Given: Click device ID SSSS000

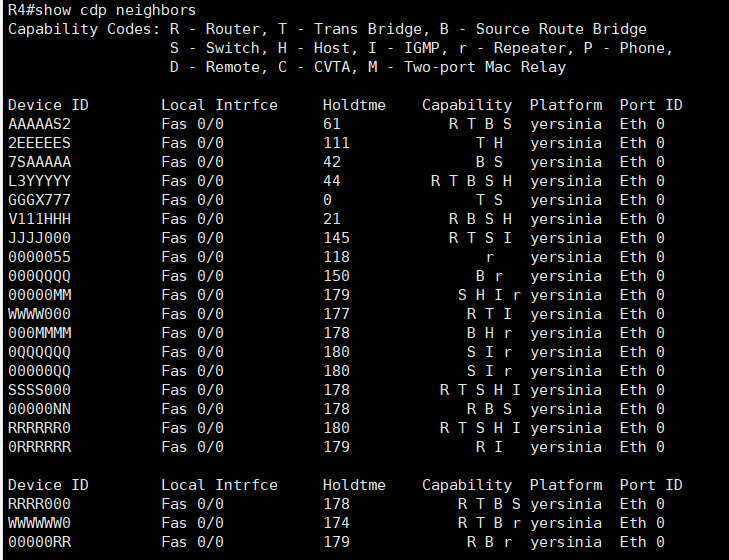Looking at the screenshot, I should (39, 390).
